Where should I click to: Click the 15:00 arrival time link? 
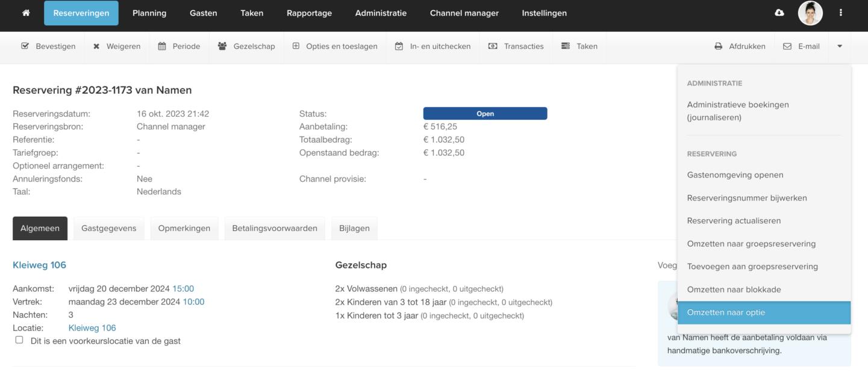tap(183, 288)
